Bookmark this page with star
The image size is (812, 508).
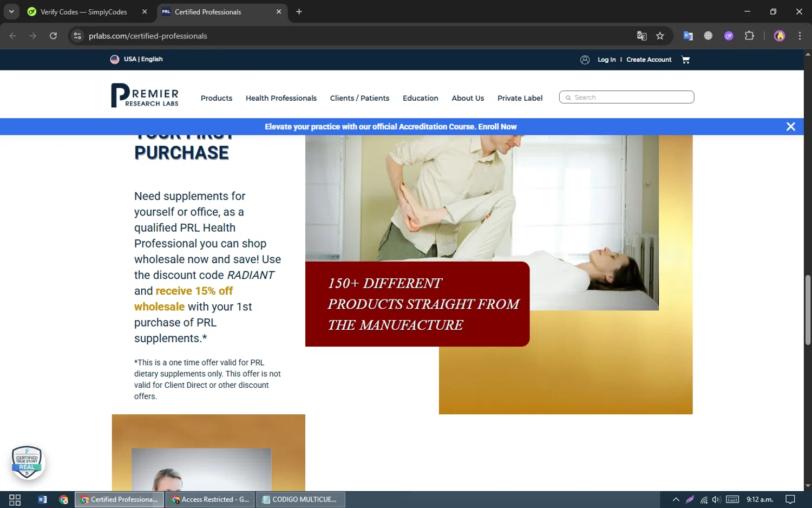click(660, 36)
